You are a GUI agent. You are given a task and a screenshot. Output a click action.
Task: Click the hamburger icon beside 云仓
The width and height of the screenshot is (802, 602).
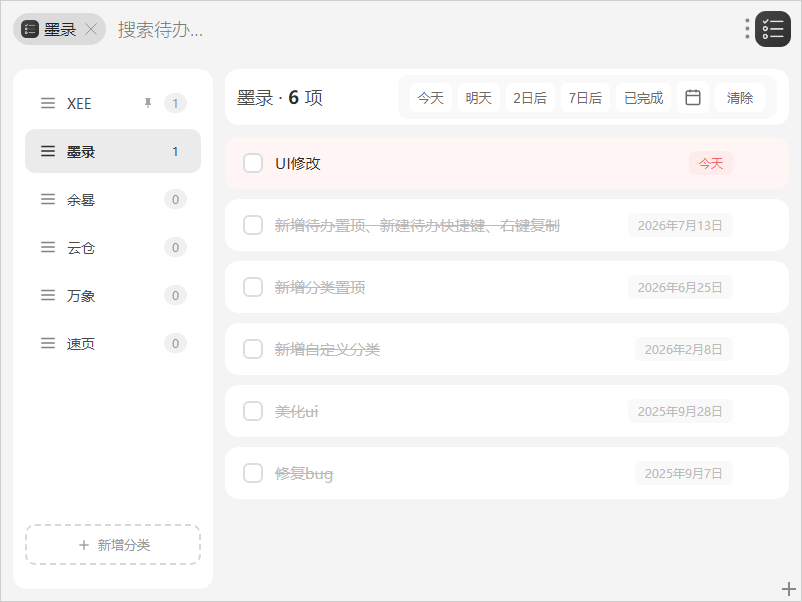(48, 247)
